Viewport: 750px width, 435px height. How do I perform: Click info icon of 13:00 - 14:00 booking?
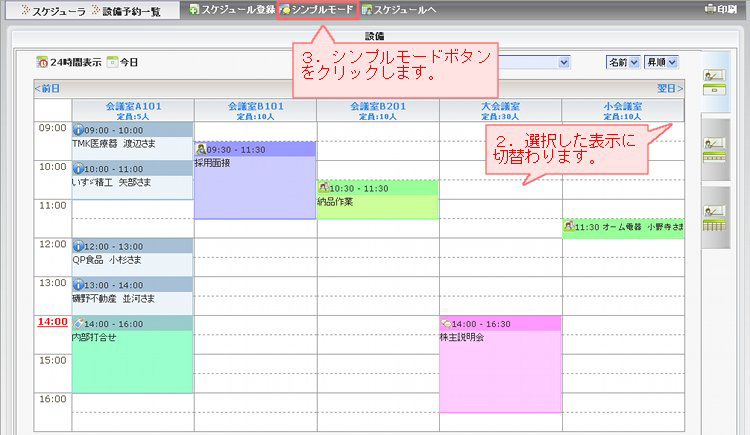[78, 285]
